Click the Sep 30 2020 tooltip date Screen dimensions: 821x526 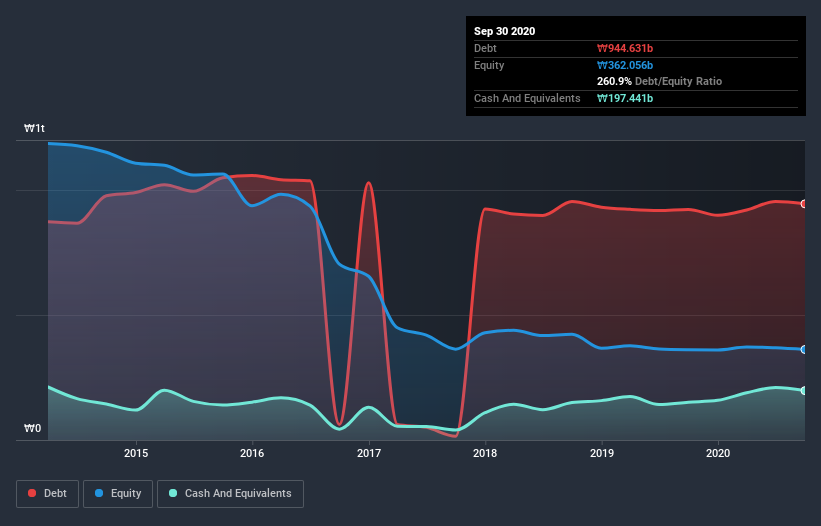pos(504,31)
